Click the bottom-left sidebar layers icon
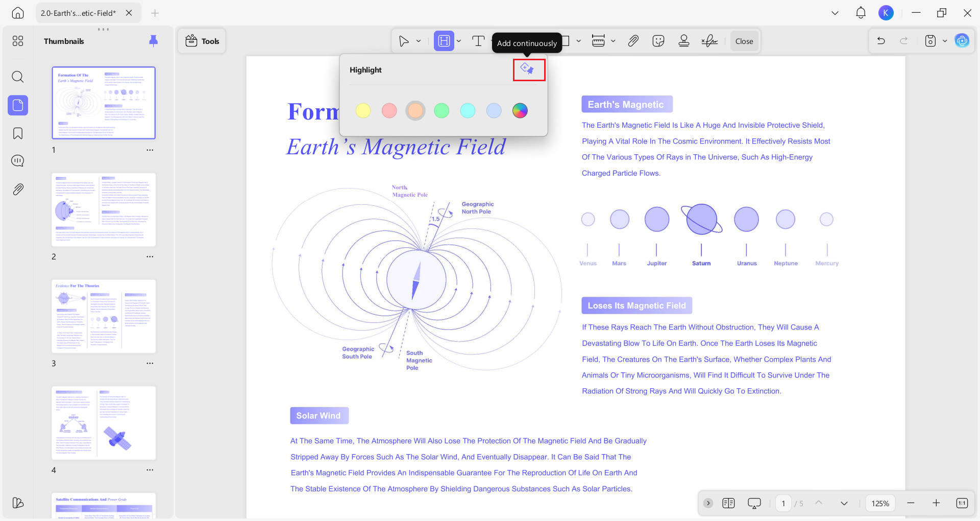The height and width of the screenshot is (521, 980). point(18,503)
